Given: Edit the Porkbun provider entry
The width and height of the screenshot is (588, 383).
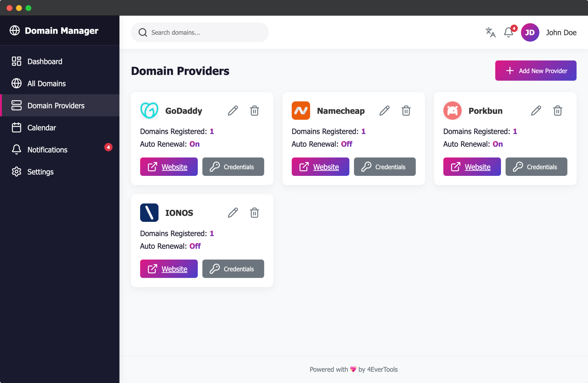Looking at the screenshot, I should pyautogui.click(x=536, y=110).
